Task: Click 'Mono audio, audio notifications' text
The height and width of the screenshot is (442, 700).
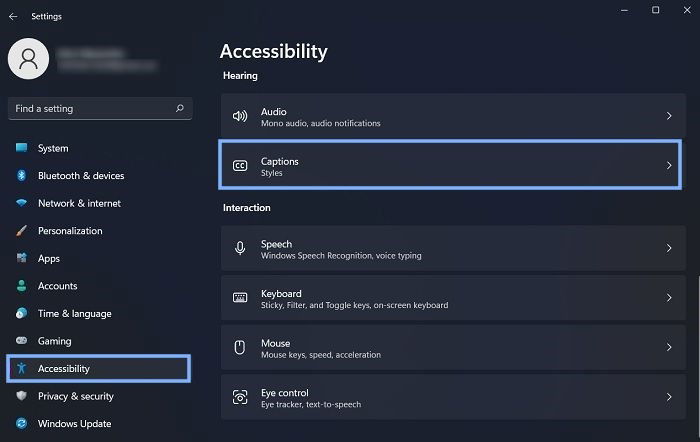Action: click(321, 123)
